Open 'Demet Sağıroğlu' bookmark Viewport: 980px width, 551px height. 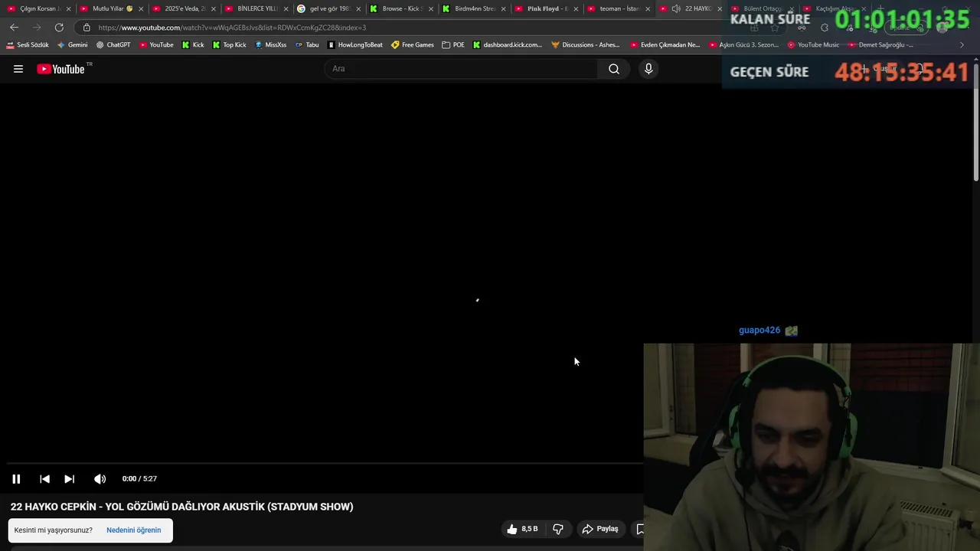[880, 45]
